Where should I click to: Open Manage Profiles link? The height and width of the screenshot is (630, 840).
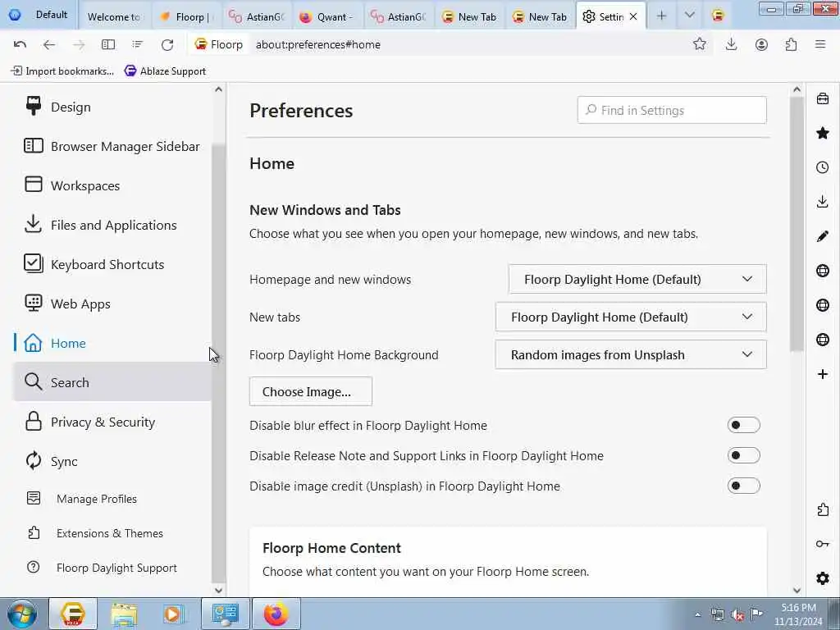[97, 499]
